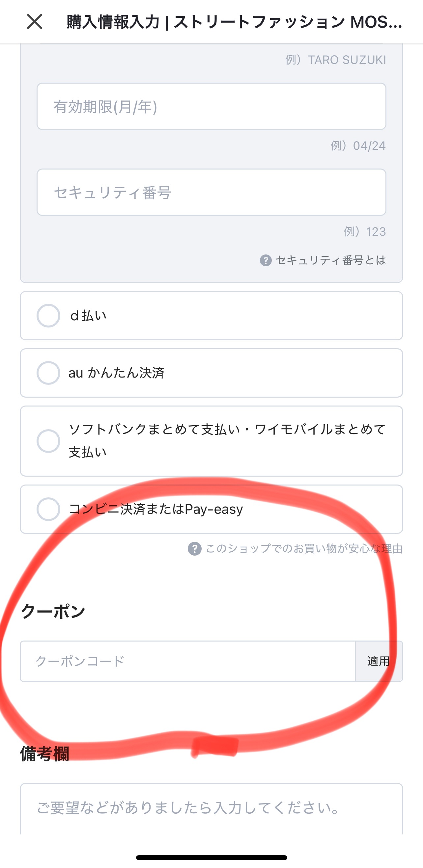The height and width of the screenshot is (868, 423).
Task: Close the purchase page with X icon
Action: coord(34,22)
